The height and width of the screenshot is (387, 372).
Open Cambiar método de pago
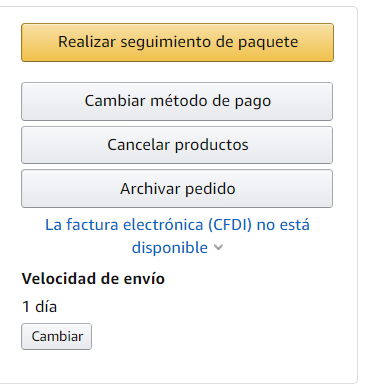click(x=177, y=101)
